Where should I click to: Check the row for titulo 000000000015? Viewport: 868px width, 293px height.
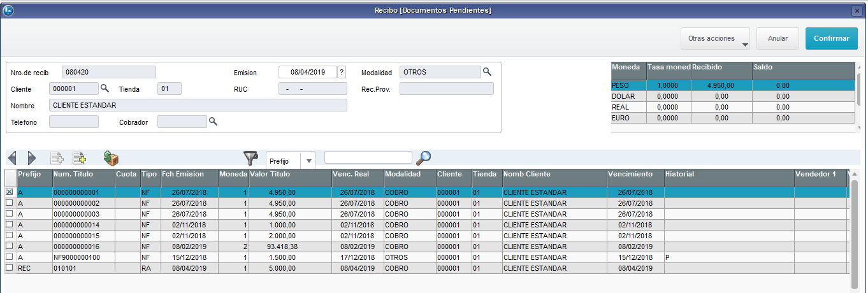9,235
